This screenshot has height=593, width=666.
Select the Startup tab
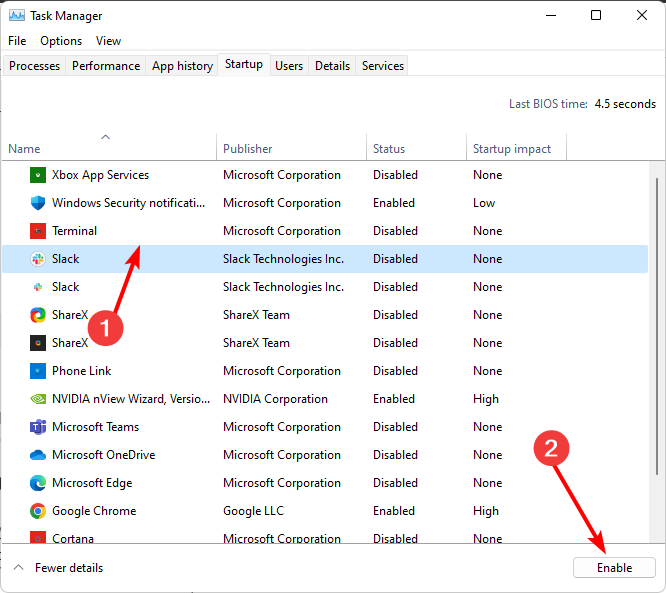click(x=244, y=64)
